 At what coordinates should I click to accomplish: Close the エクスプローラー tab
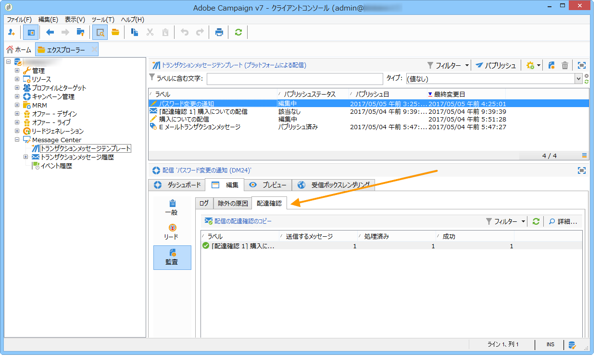click(x=94, y=49)
